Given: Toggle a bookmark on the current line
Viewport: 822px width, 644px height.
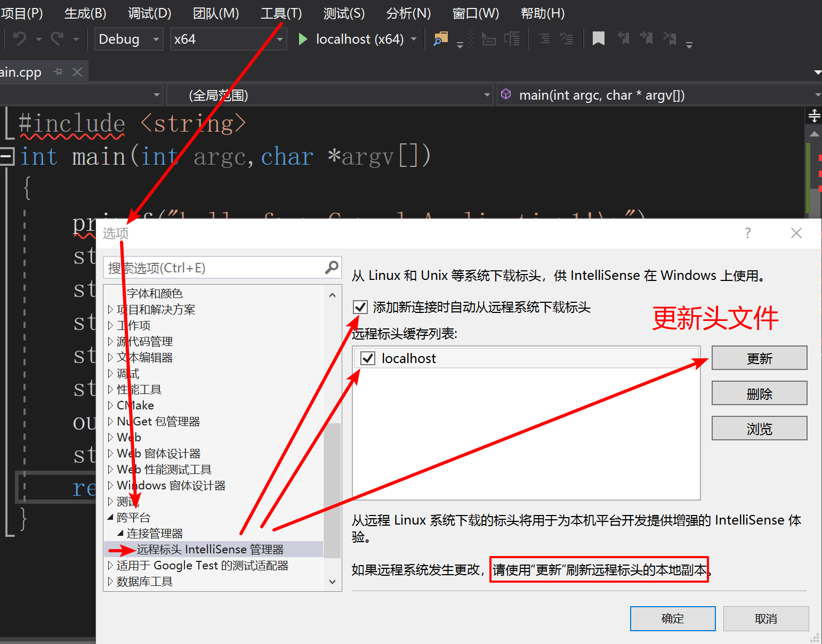Looking at the screenshot, I should [598, 38].
